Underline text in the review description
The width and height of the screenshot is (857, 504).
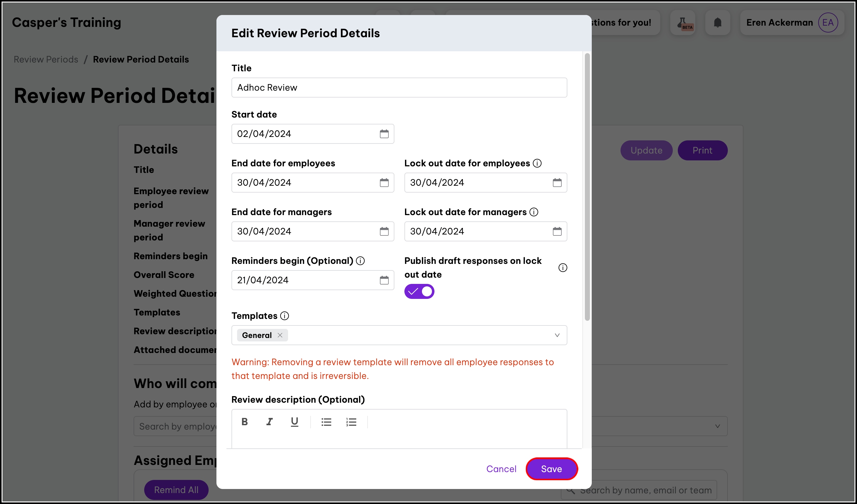[294, 422]
